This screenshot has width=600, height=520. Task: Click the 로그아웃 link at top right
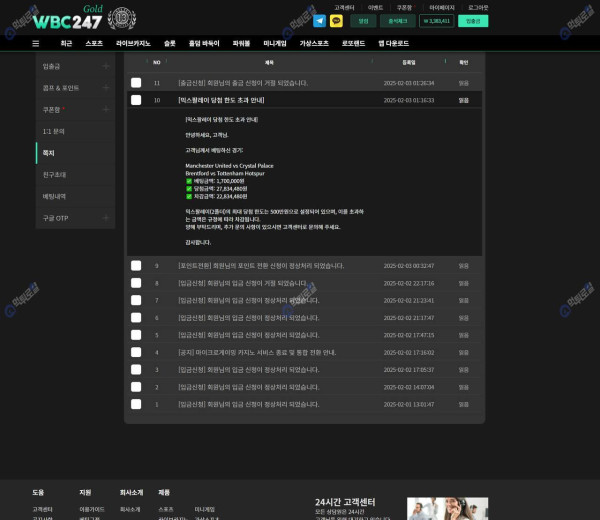pos(478,7)
